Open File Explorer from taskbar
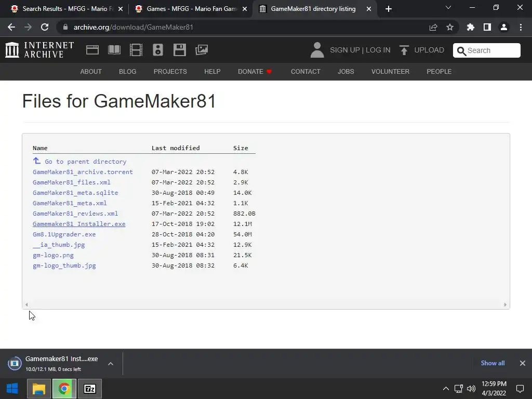The height and width of the screenshot is (399, 532). 39,389
